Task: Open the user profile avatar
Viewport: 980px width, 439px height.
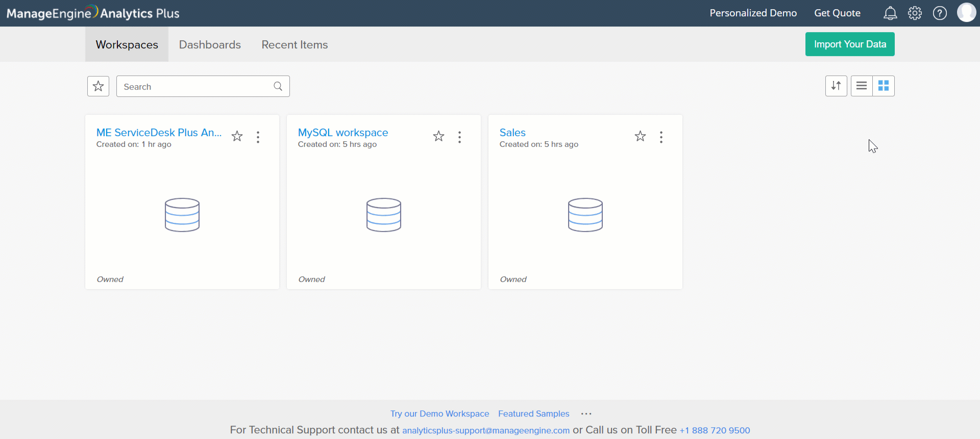Action: [x=966, y=12]
